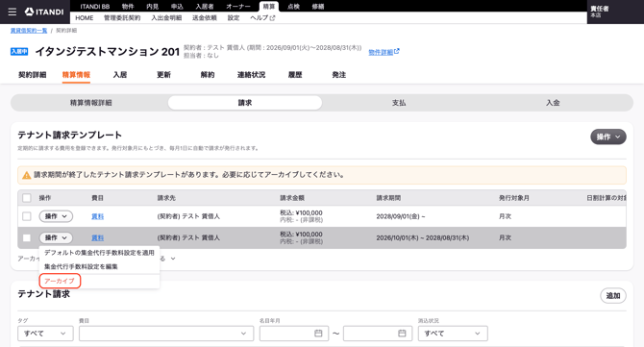Select the 支払 segment
The image size is (644, 347).
click(399, 103)
